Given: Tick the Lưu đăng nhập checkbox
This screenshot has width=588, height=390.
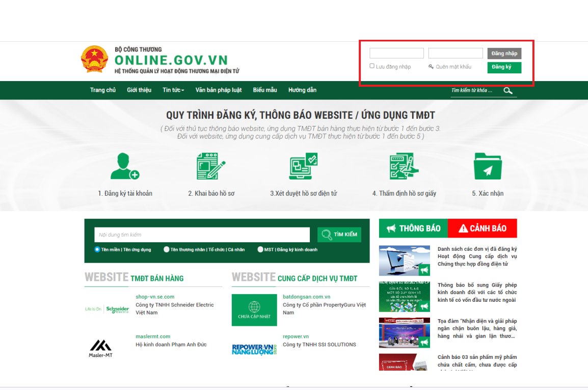Looking at the screenshot, I should pyautogui.click(x=372, y=66).
